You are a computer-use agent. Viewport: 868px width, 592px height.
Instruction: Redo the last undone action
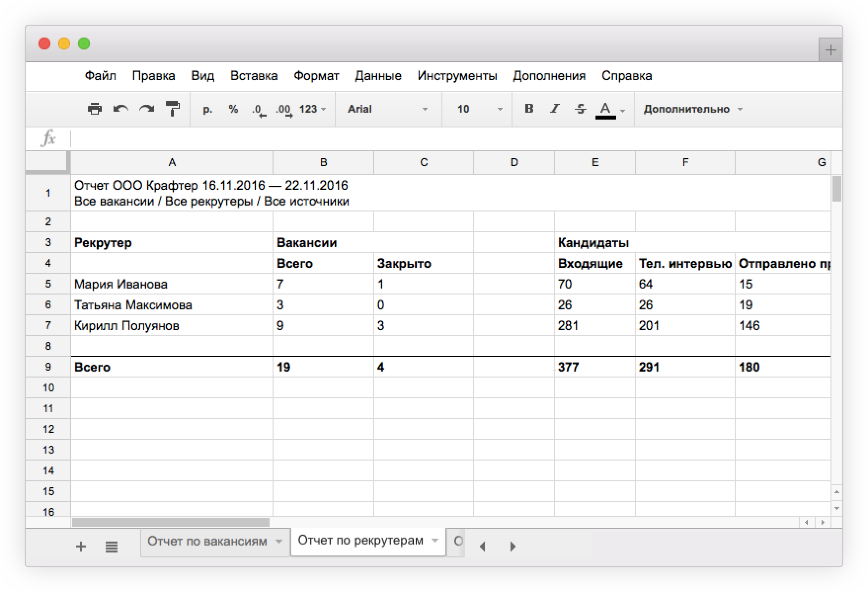[147, 109]
